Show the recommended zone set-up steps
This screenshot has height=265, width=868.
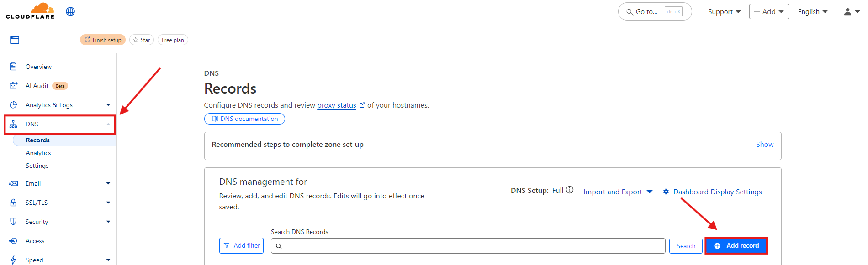coord(764,145)
